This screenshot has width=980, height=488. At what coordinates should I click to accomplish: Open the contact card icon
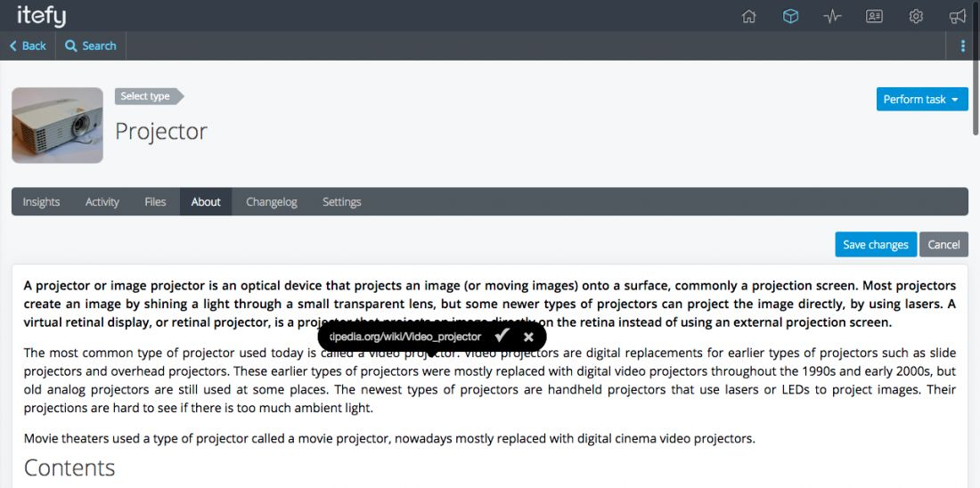[874, 16]
